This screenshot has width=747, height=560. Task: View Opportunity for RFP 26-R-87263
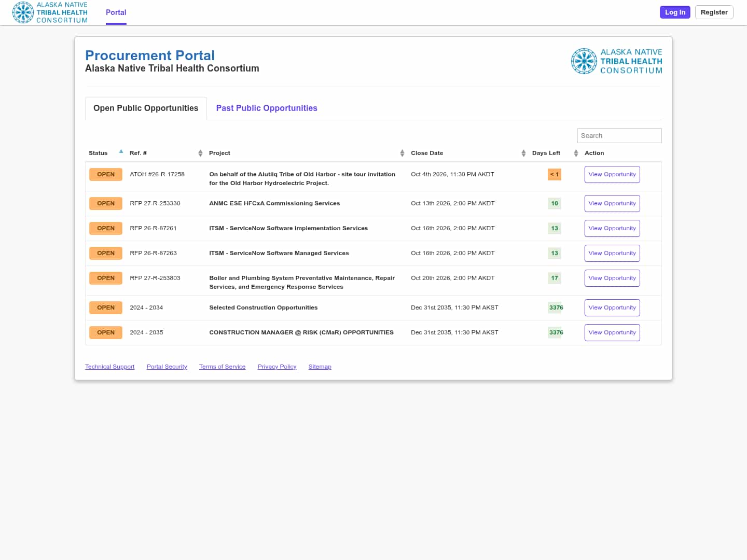[612, 253]
